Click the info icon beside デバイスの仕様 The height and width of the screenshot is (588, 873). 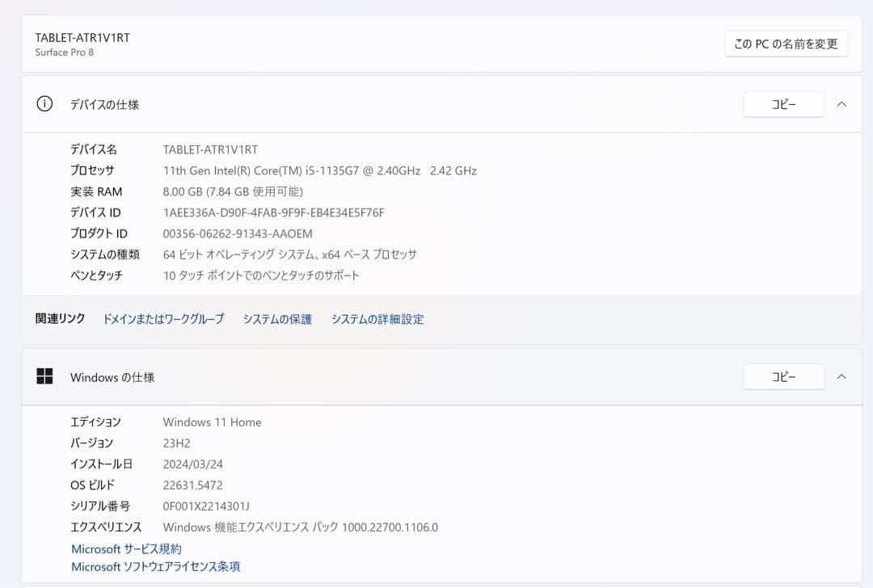[44, 104]
